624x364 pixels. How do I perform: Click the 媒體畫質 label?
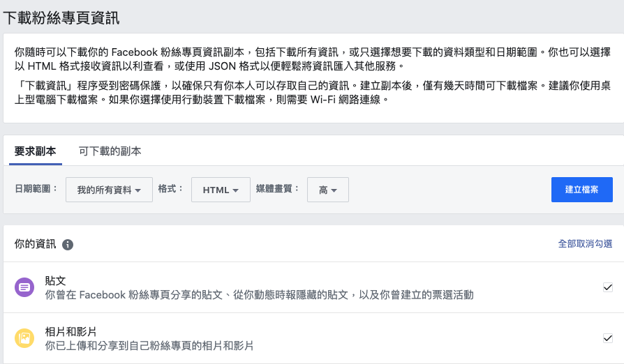coord(277,188)
